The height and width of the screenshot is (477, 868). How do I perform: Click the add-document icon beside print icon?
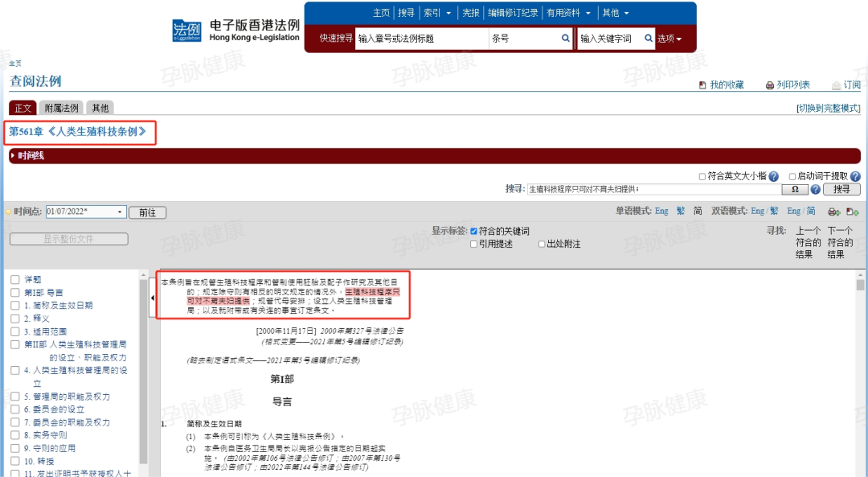[x=852, y=212]
